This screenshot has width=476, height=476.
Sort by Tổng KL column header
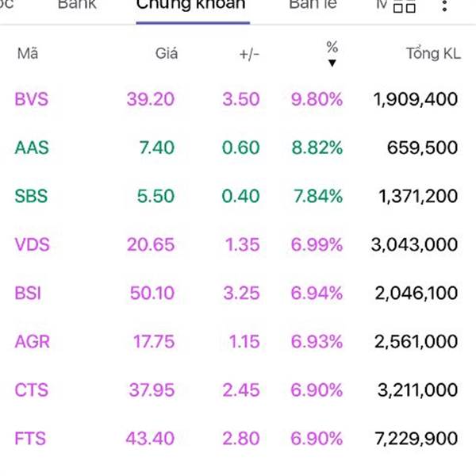pyautogui.click(x=433, y=53)
